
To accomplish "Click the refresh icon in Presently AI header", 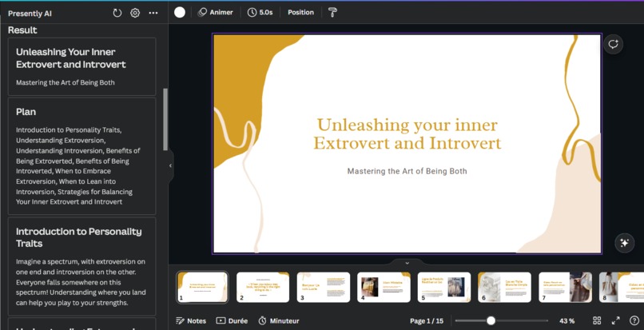I will pos(117,13).
